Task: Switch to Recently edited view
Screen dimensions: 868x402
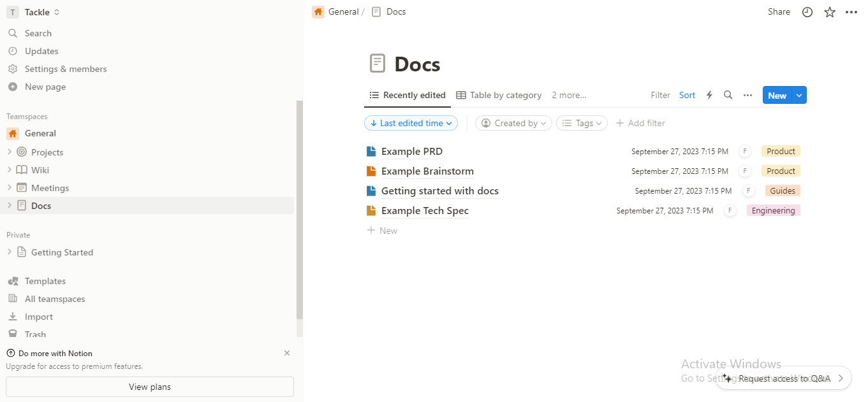Action: (x=408, y=95)
